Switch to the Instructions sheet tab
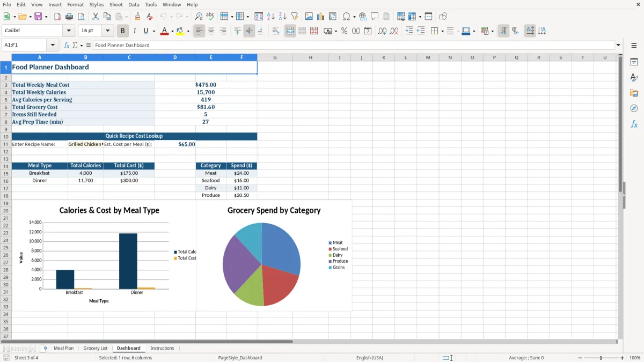This screenshot has width=644, height=362. pos(162,348)
